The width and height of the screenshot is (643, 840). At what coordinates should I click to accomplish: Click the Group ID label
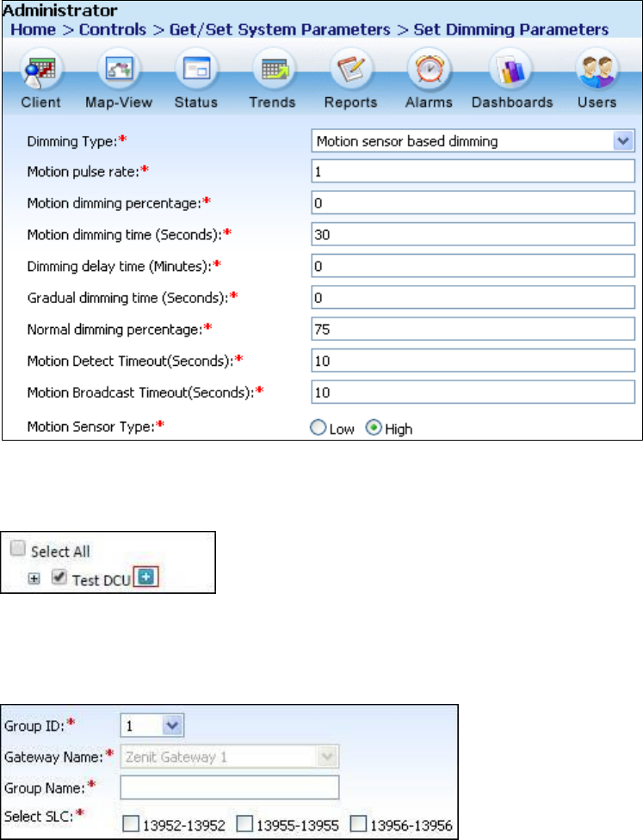[34, 726]
